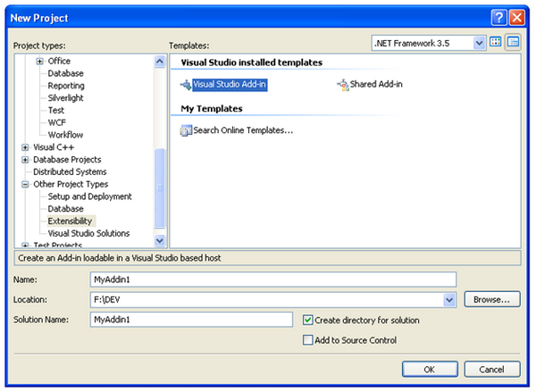Select Database above Reporting in tree
536x392 pixels.
[x=65, y=73]
